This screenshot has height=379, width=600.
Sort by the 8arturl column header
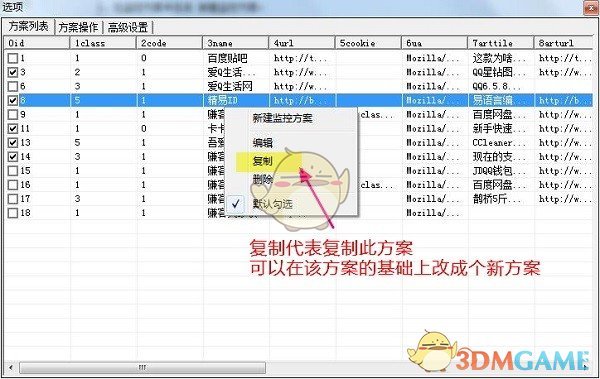564,43
